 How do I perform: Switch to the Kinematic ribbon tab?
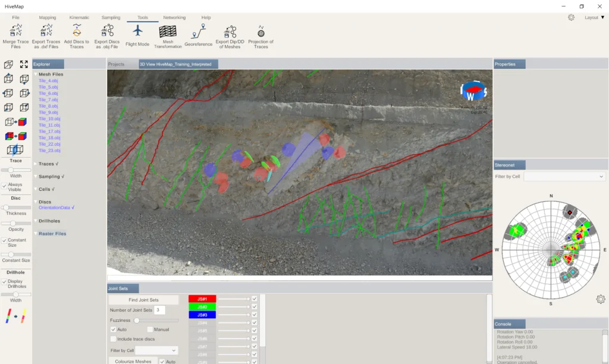pos(79,17)
